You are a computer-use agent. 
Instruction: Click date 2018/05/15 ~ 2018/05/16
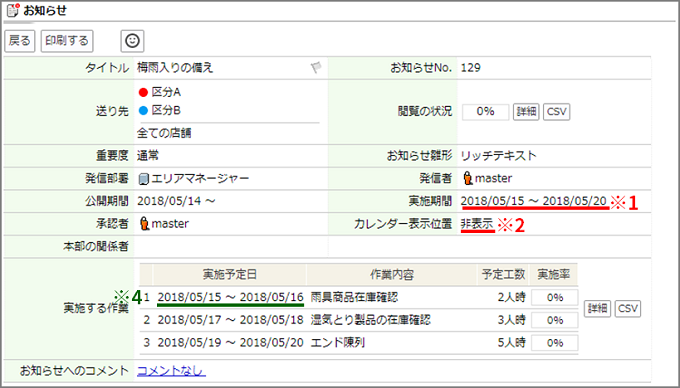coord(230,297)
